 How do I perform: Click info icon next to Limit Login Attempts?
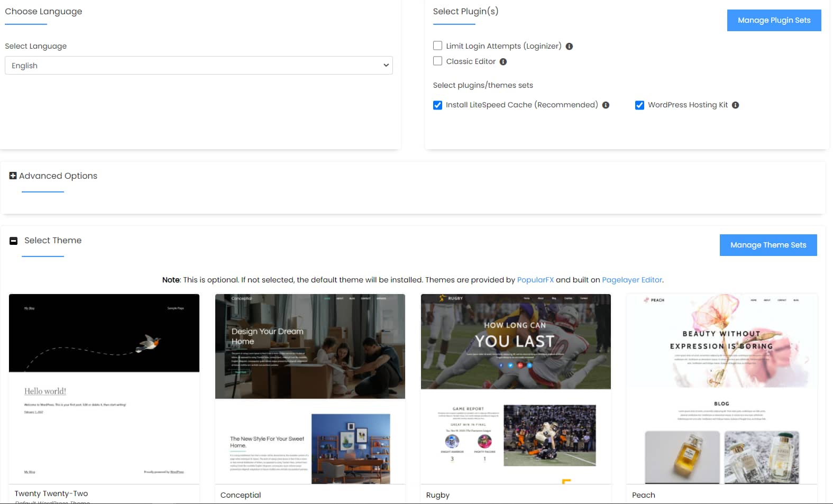click(569, 47)
